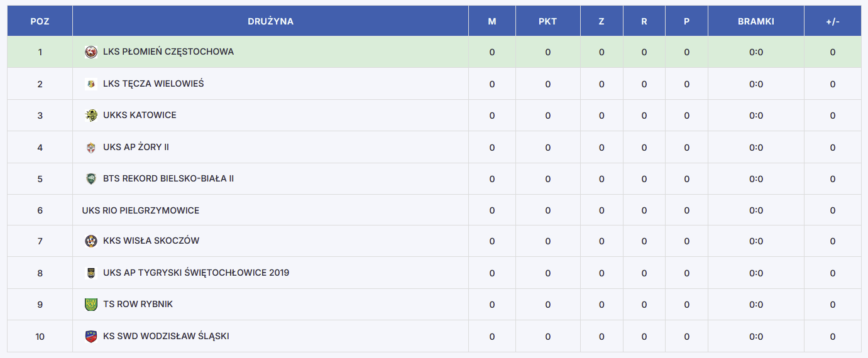The width and height of the screenshot is (868, 358).
Task: Open the UKS RIO Pielgrzymowice team link
Action: click(141, 210)
